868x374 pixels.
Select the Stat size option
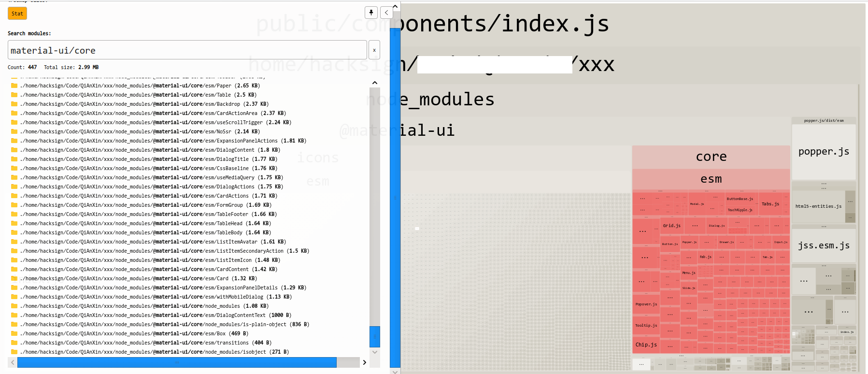(x=17, y=14)
